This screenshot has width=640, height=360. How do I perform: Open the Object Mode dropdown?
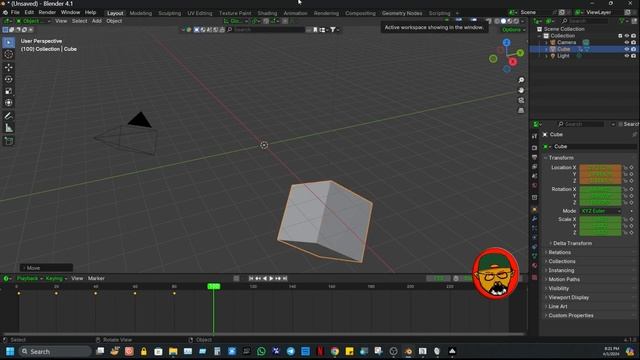pos(33,21)
